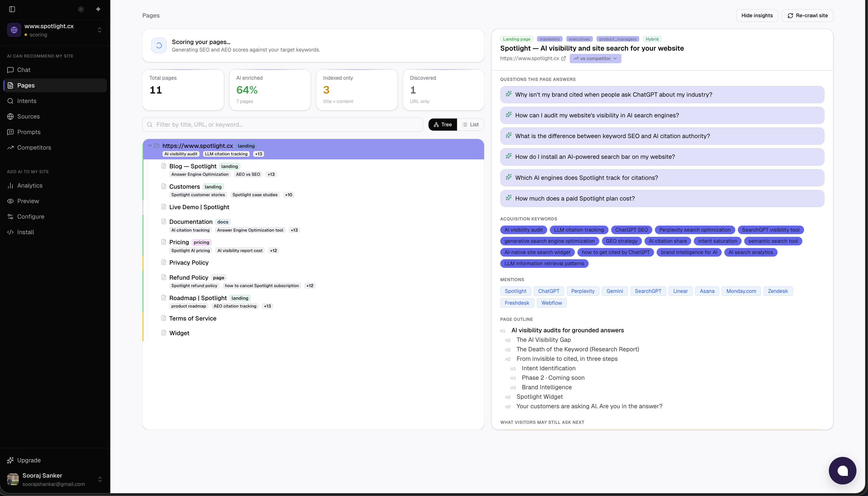Click the sparkle AI icon in sidebar header
The height and width of the screenshot is (496, 868).
(x=98, y=9)
